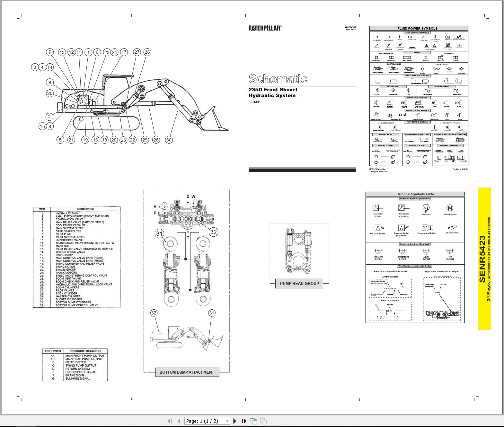This screenshot has height=427, width=504.
Task: Go to the first page
Action: click(170, 421)
